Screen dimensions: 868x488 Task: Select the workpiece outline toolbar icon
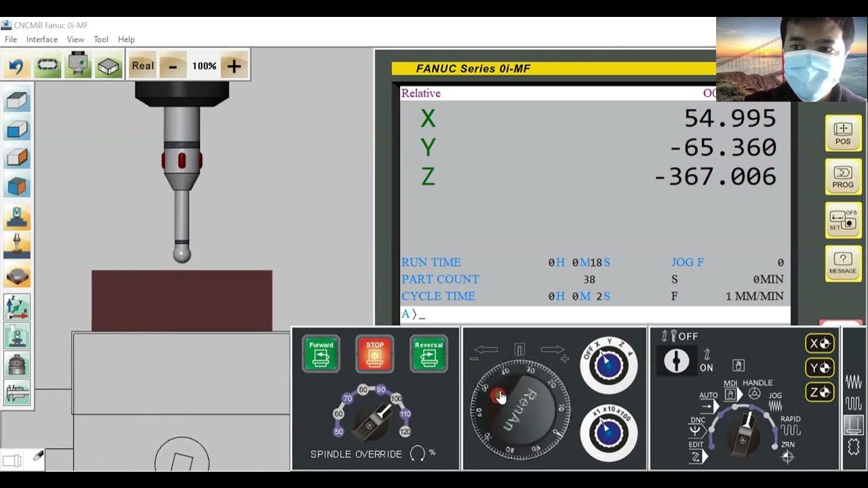click(47, 66)
